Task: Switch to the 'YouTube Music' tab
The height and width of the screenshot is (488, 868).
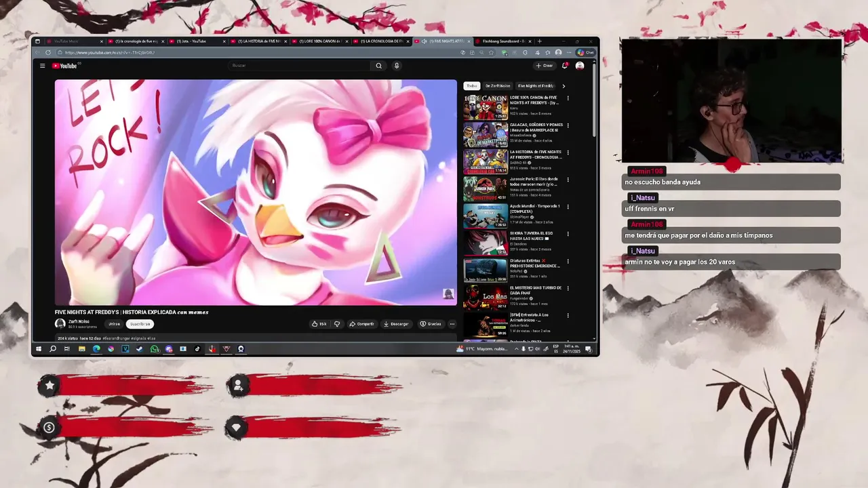Action: pos(75,41)
